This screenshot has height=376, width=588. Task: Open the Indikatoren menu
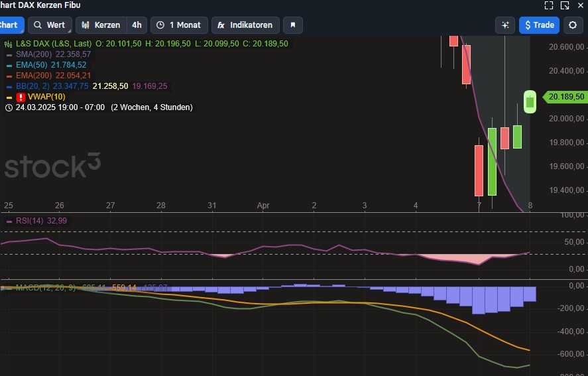tap(246, 25)
